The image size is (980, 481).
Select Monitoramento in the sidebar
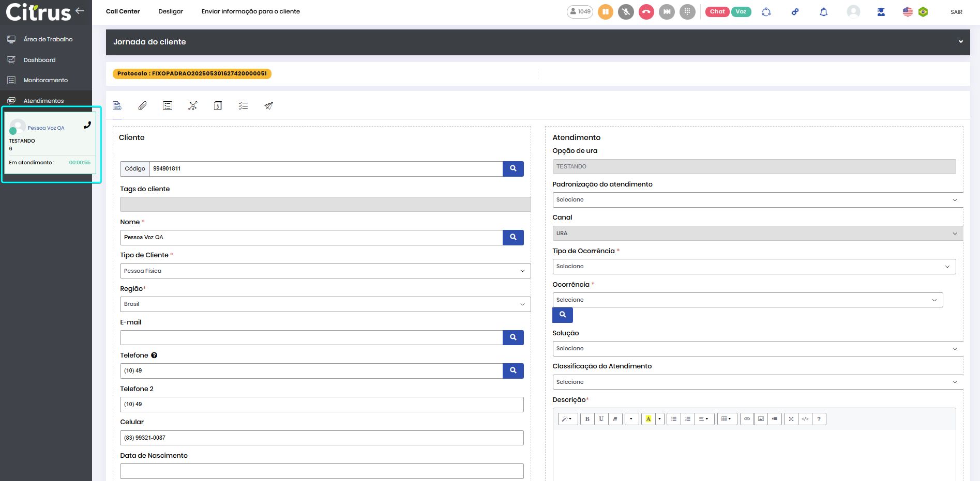point(46,80)
